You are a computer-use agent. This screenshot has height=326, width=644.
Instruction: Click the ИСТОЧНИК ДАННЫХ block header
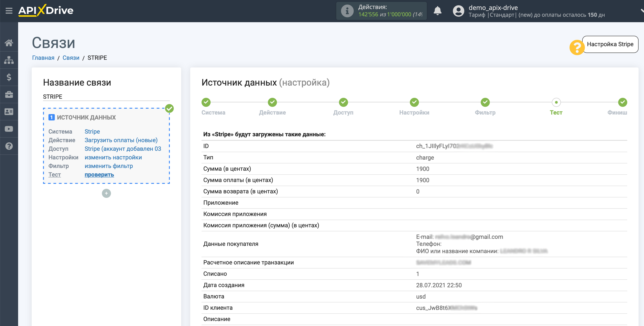pos(86,117)
